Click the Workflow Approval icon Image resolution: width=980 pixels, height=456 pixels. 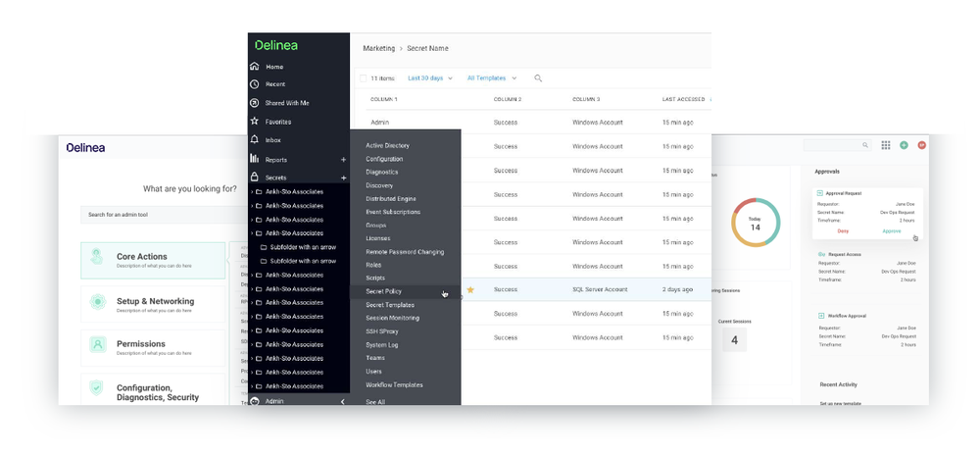click(x=821, y=316)
